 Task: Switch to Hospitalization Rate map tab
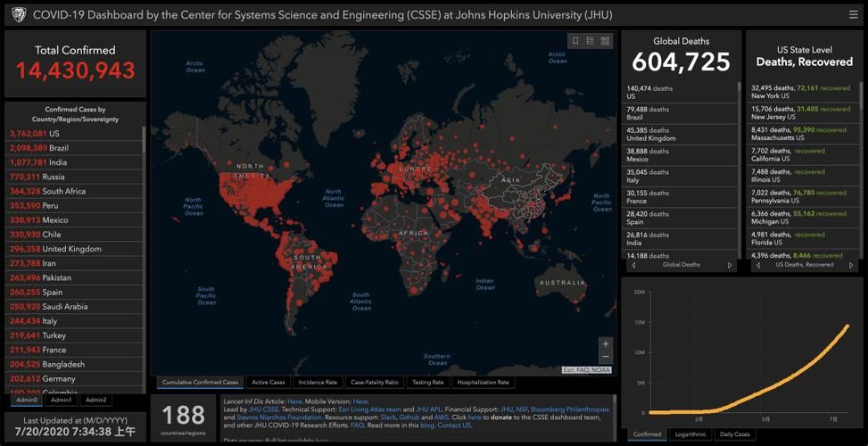point(483,383)
